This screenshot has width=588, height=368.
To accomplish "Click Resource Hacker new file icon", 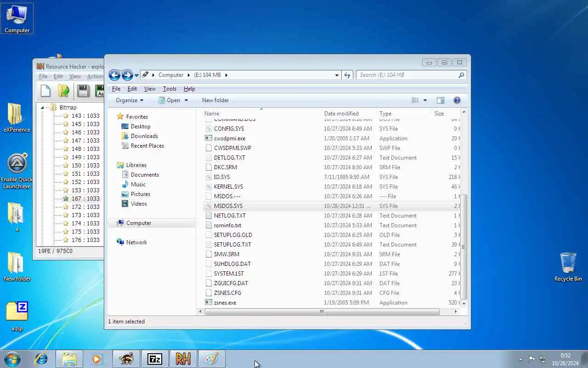I will click(45, 91).
